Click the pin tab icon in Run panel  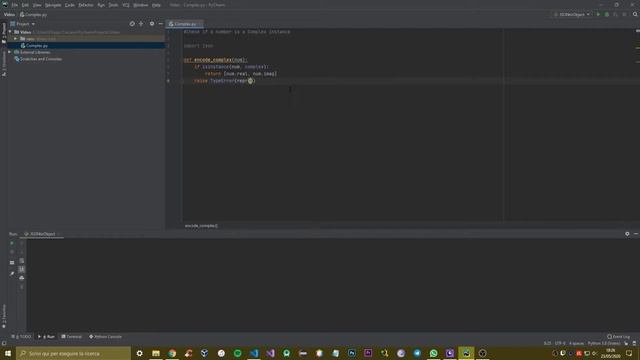pos(12,273)
